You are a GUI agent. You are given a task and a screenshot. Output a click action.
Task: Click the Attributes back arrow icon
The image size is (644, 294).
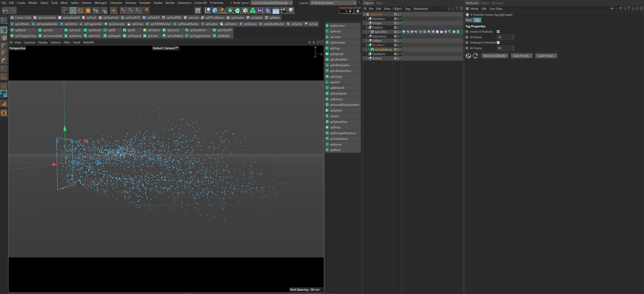612,9
